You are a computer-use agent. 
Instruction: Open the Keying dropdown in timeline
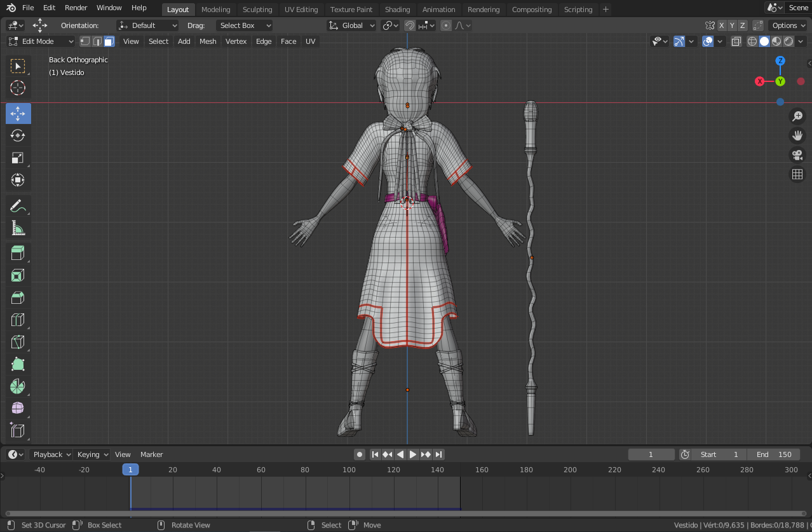click(93, 454)
